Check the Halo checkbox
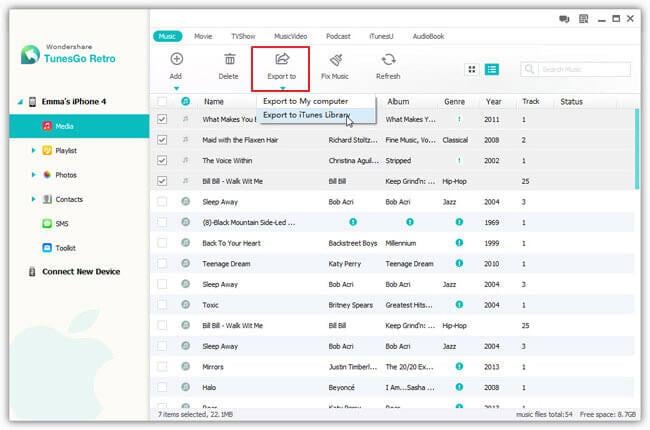The height and width of the screenshot is (430, 650). 162,387
